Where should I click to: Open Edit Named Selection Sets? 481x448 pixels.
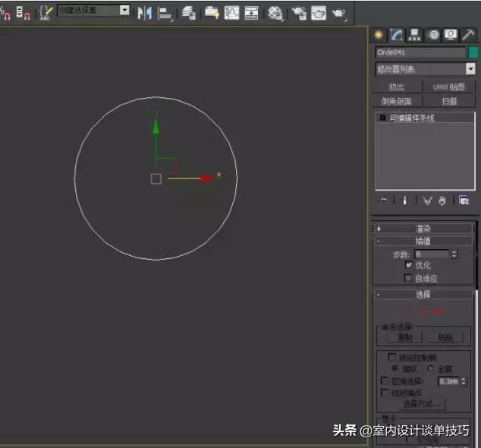click(46, 13)
